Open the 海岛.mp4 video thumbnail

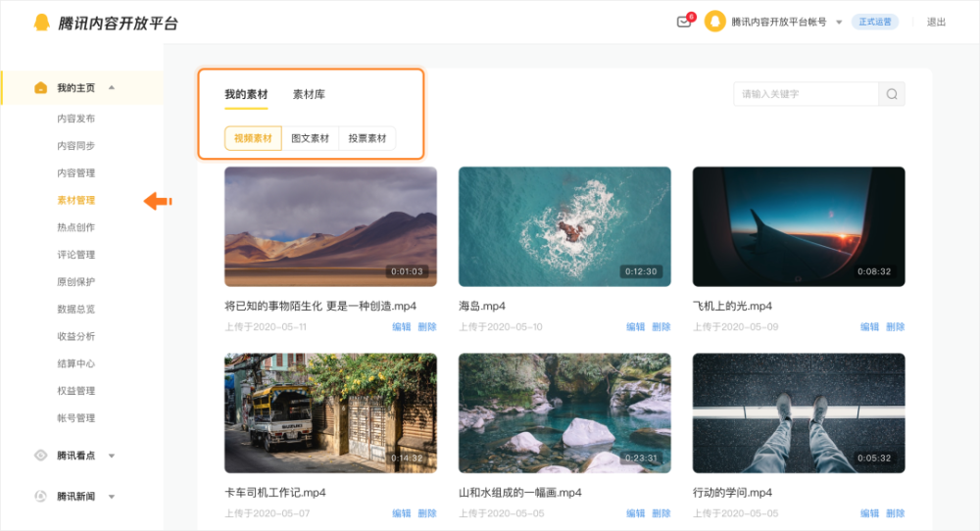(x=564, y=226)
